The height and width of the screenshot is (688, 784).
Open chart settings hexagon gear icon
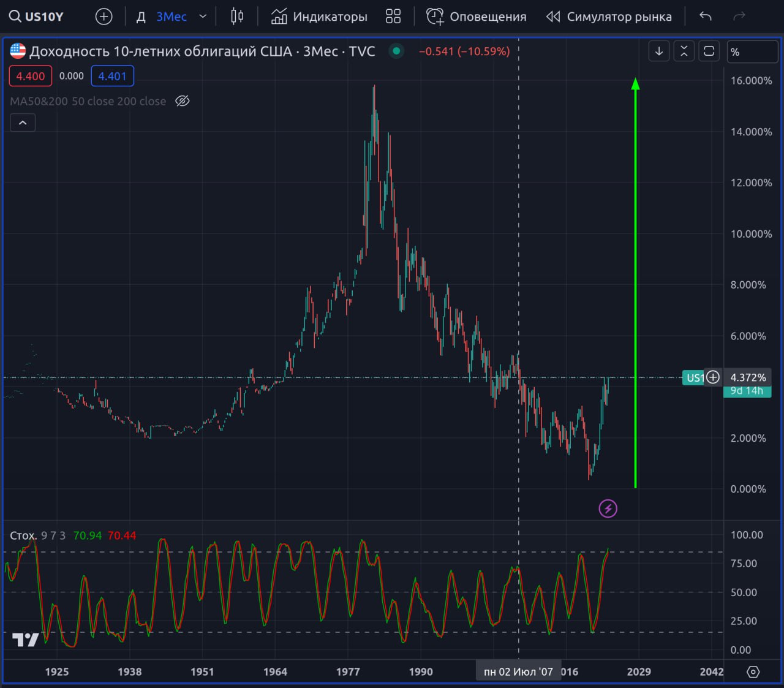pyautogui.click(x=753, y=672)
